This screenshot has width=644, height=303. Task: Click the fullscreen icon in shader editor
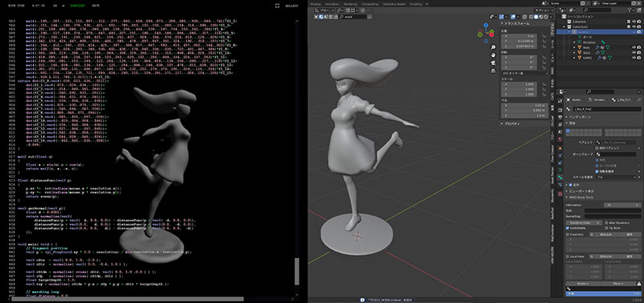[277, 6]
